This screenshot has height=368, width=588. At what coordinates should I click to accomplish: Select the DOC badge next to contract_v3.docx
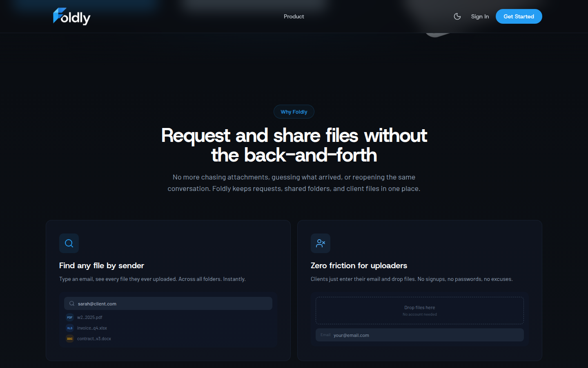pyautogui.click(x=70, y=339)
